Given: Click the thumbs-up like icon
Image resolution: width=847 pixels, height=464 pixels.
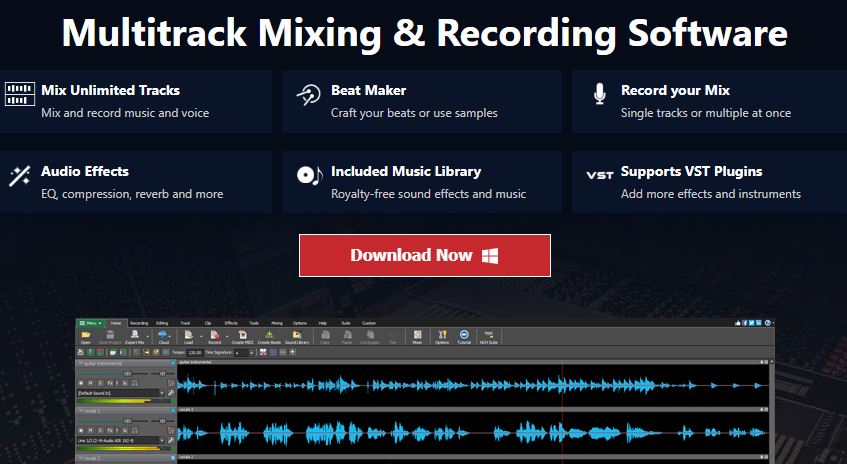Looking at the screenshot, I should (738, 323).
